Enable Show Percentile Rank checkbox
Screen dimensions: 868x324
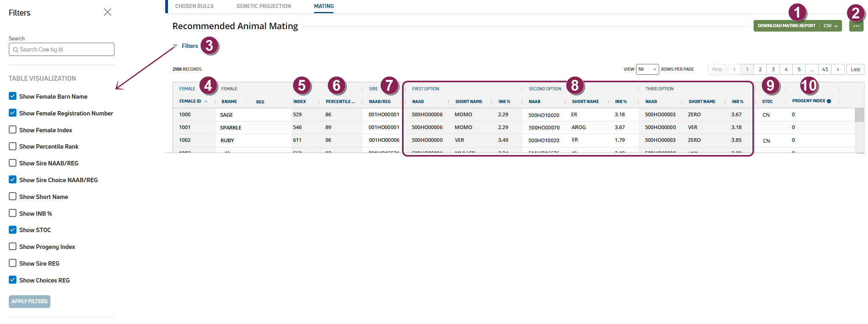(13, 146)
